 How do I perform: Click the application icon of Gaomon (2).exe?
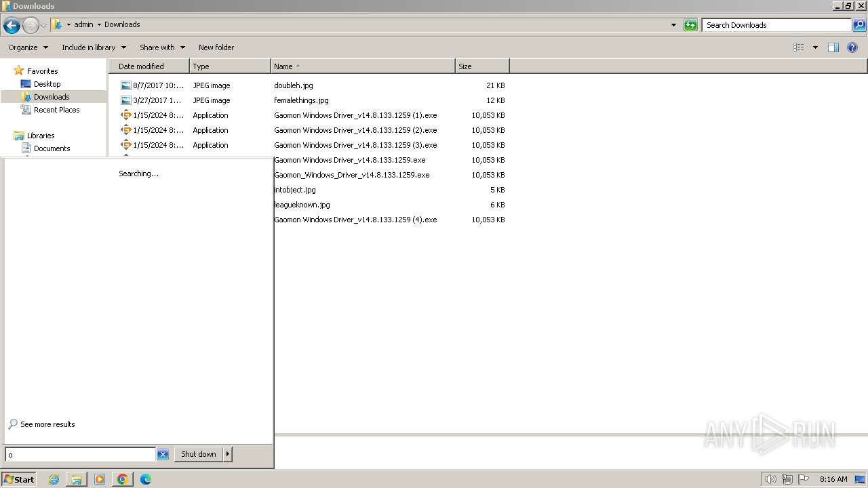(x=125, y=130)
